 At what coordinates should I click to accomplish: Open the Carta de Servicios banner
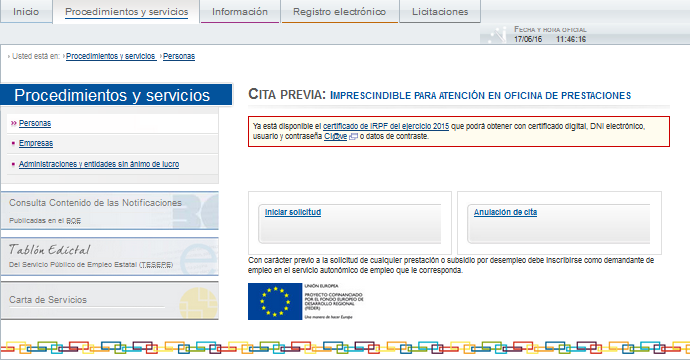pos(110,301)
